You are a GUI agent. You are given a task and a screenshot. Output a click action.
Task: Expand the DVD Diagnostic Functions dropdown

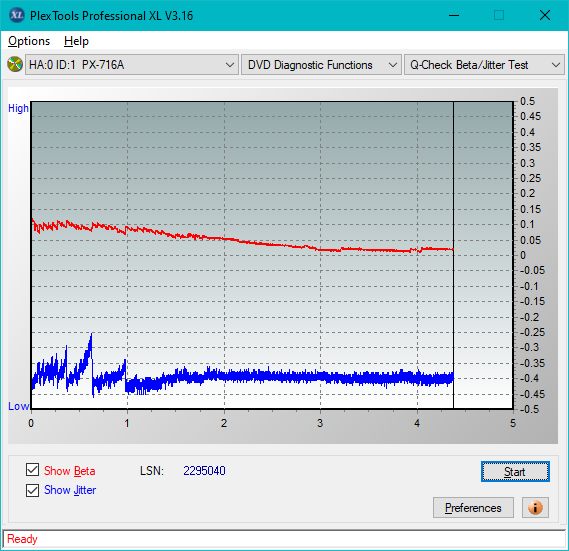tap(321, 65)
